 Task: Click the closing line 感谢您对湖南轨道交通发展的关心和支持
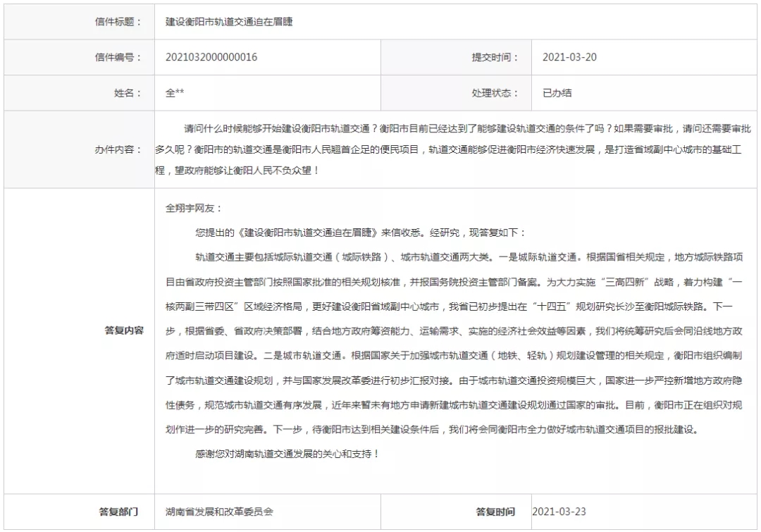[287, 454]
